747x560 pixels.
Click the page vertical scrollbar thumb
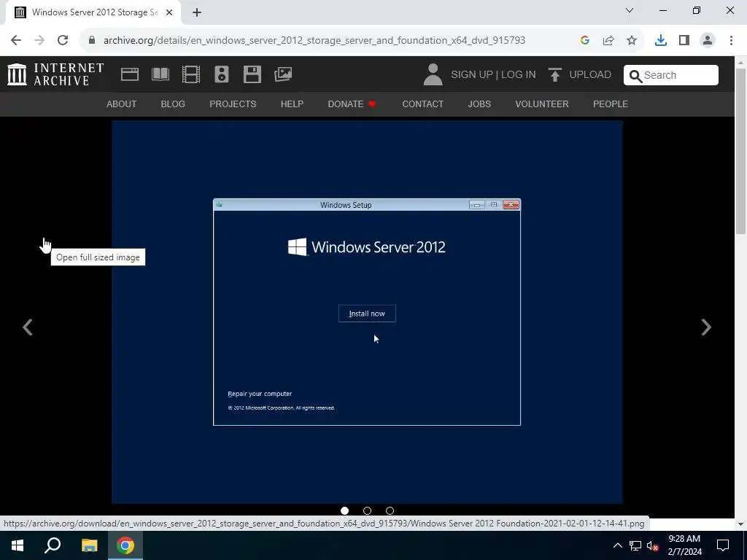click(x=740, y=151)
